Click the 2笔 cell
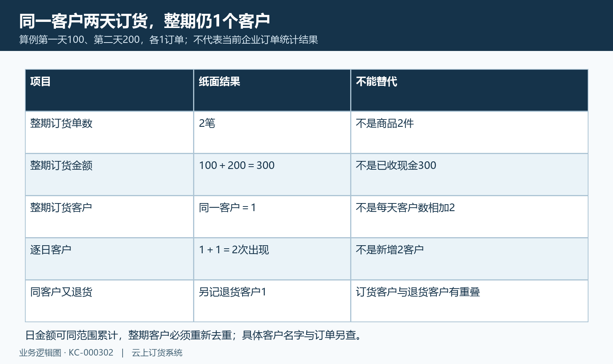The width and height of the screenshot is (613, 364). pos(272,133)
